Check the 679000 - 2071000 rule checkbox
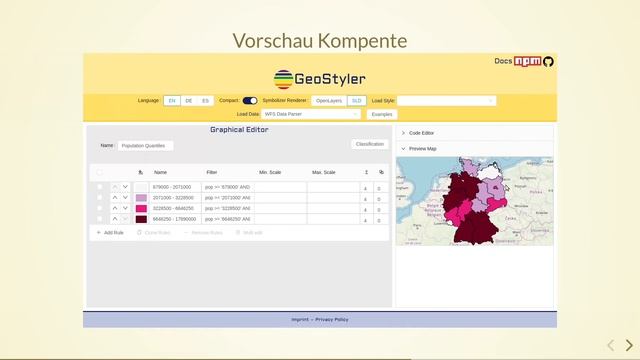 (x=99, y=187)
